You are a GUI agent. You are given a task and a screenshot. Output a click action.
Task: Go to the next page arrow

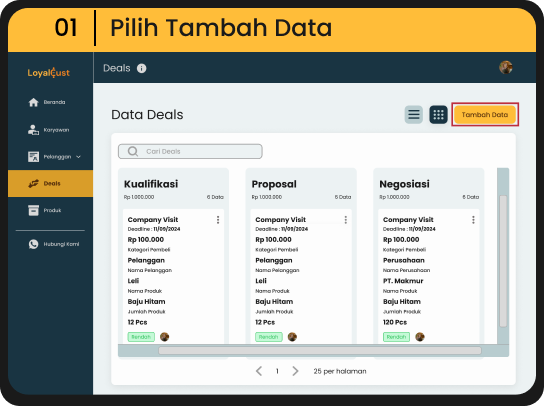pos(295,371)
